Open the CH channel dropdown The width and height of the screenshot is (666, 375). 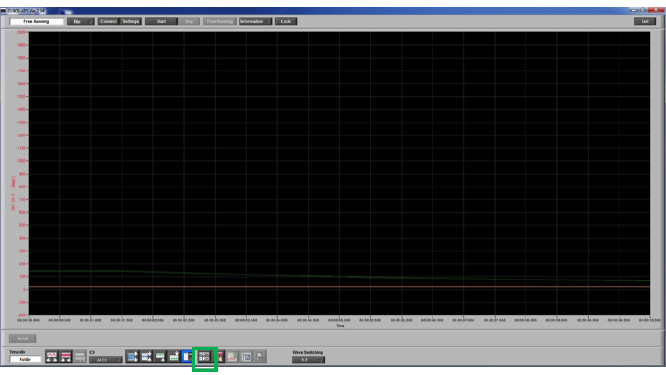point(105,360)
